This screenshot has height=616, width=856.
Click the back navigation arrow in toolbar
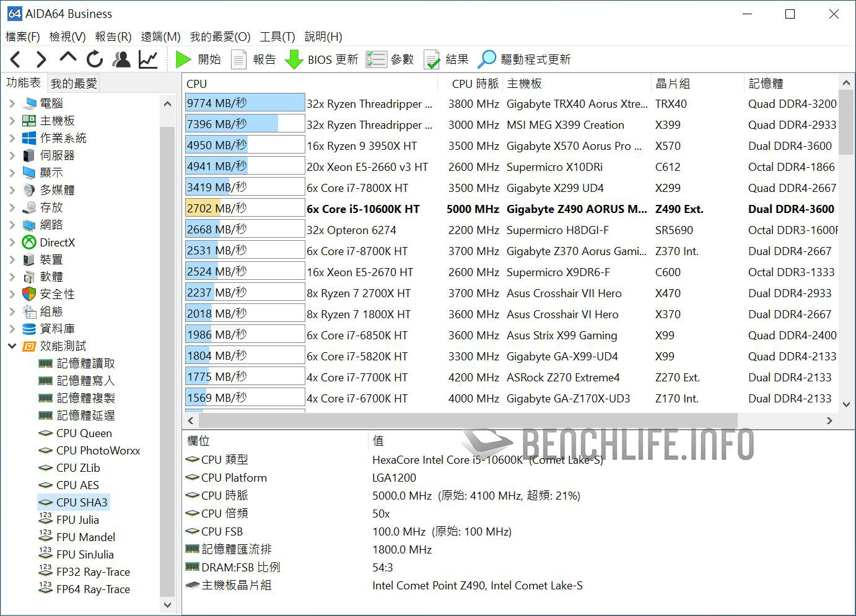[16, 59]
